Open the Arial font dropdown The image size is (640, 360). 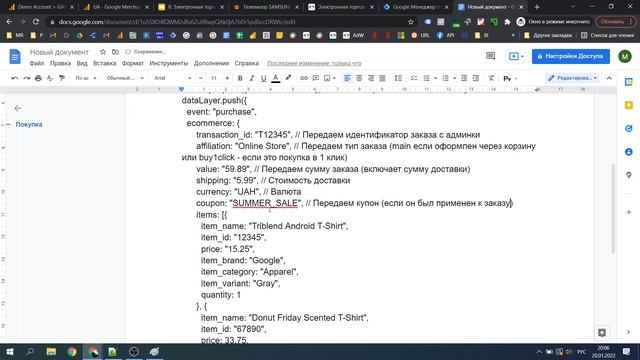pos(172,78)
